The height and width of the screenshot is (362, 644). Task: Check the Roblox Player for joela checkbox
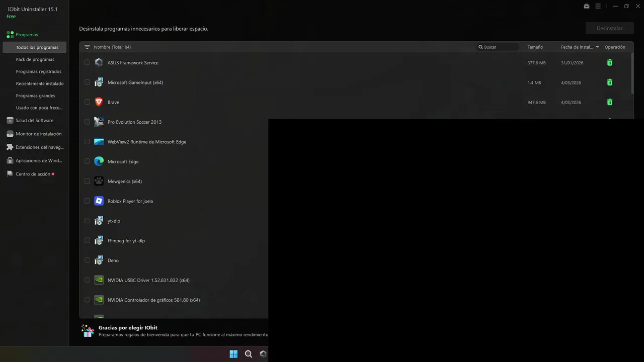(x=87, y=201)
